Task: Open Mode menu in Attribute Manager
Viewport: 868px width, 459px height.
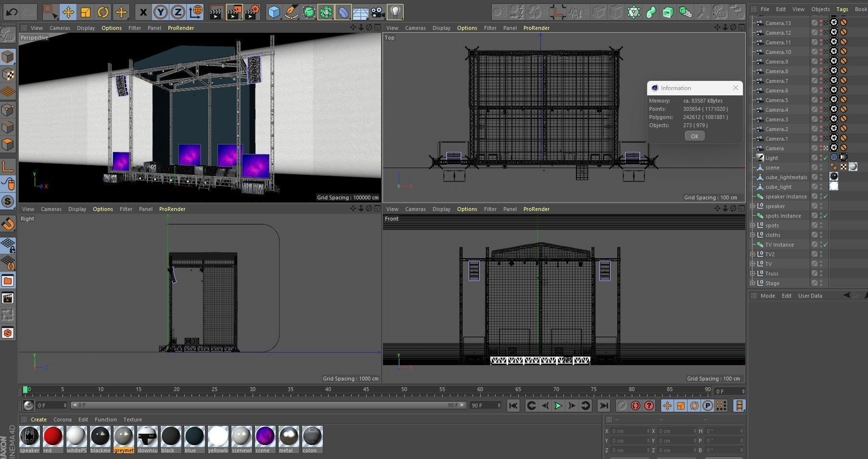Action: pyautogui.click(x=767, y=296)
